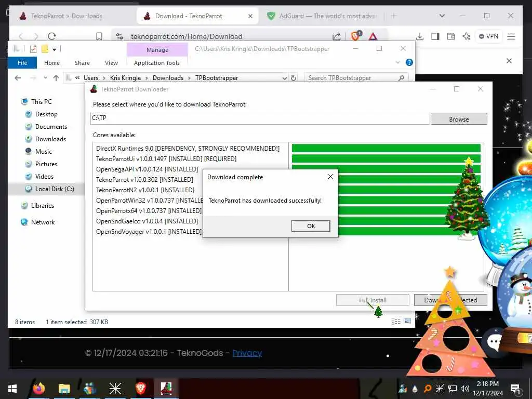Image resolution: width=532 pixels, height=399 pixels.
Task: Click Quick Access properties checkmark icon
Action: click(33, 49)
